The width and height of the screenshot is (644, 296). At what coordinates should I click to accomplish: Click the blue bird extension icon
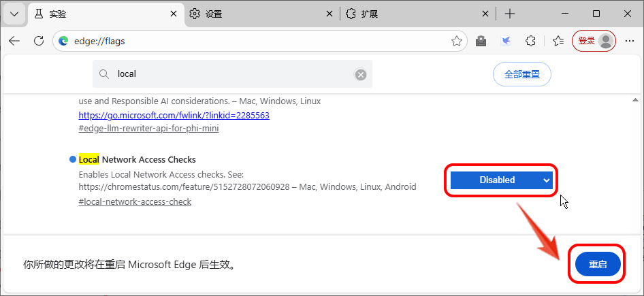coord(506,41)
